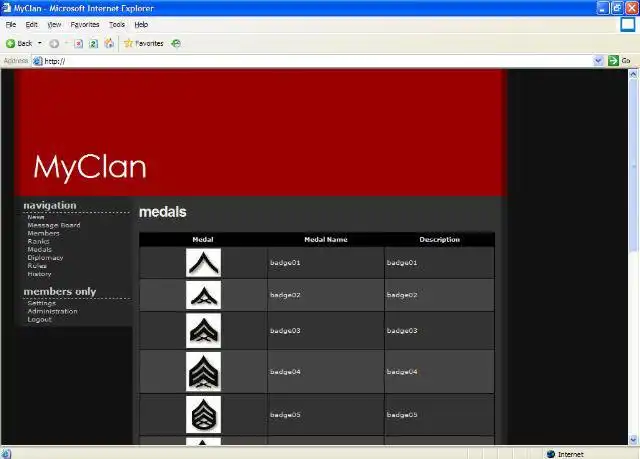Click the History icon in toolbar
This screenshot has width=640, height=459.
176,43
